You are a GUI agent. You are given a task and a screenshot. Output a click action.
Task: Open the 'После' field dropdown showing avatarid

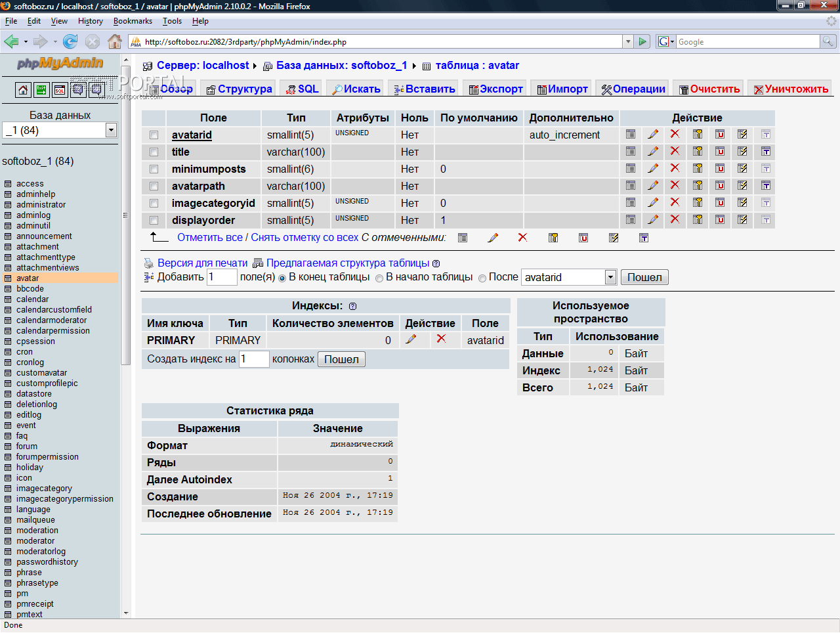tap(610, 277)
